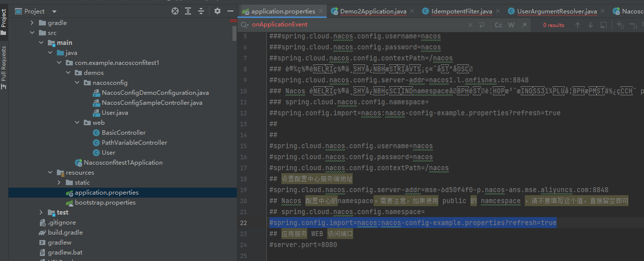Viewport: 644px width, 261px height.
Task: Select Nacosconfitest1Application in project tree
Action: coord(123,163)
